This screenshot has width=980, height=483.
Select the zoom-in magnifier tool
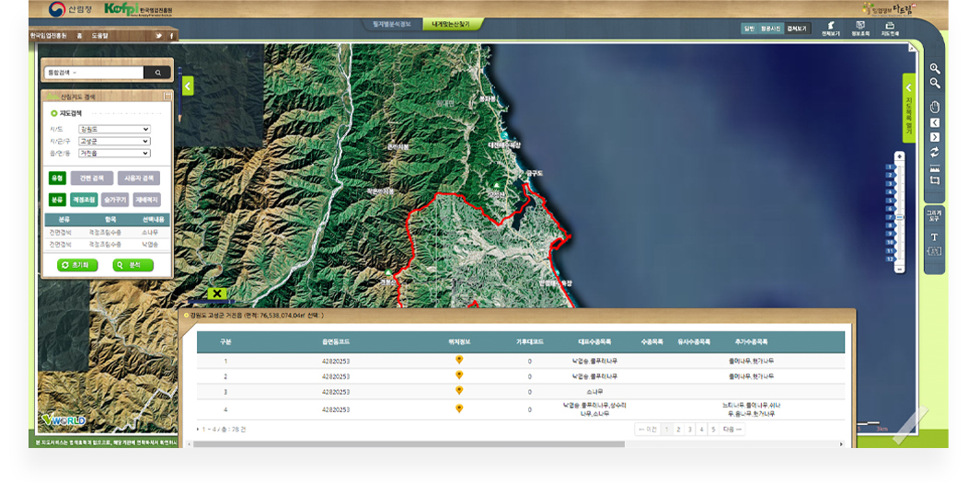click(935, 69)
